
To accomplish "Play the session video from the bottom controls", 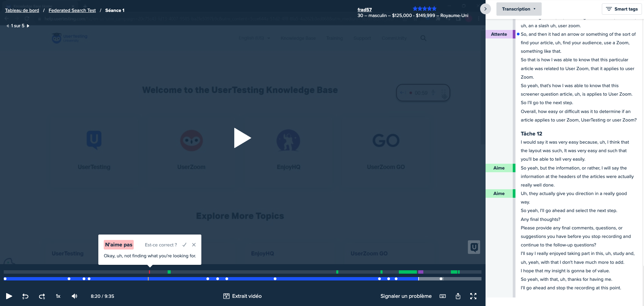I will pos(9,296).
